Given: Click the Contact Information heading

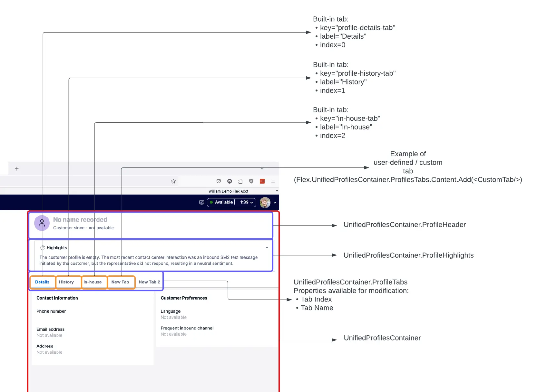Looking at the screenshot, I should point(57,298).
